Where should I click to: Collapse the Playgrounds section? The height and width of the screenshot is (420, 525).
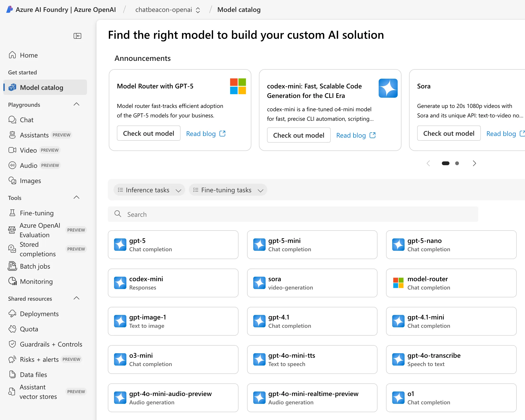click(x=76, y=105)
